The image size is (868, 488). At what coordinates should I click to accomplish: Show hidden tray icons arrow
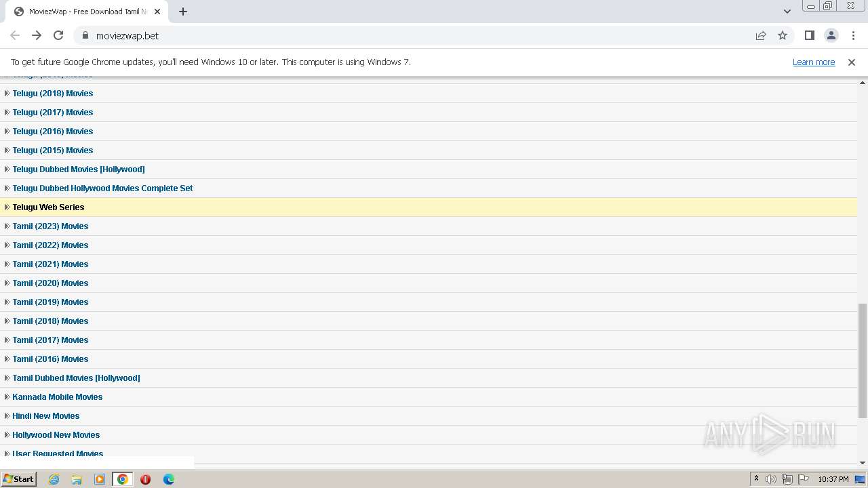(x=756, y=479)
